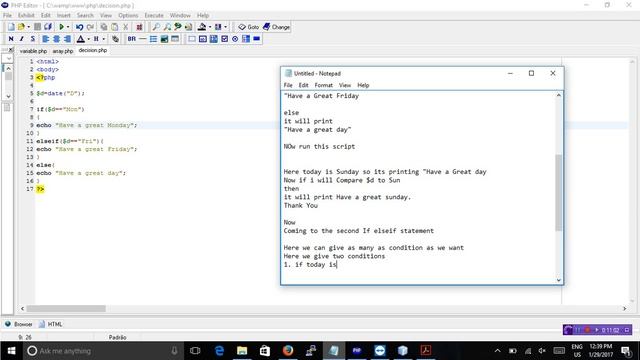Image resolution: width=640 pixels, height=360 pixels.
Task: Open the Options menu
Action: [x=128, y=16]
